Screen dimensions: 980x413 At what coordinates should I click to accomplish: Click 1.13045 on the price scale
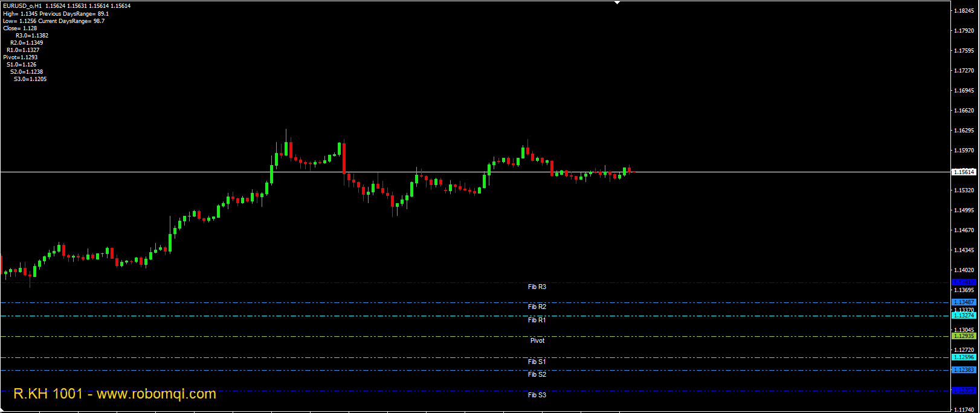[964, 330]
